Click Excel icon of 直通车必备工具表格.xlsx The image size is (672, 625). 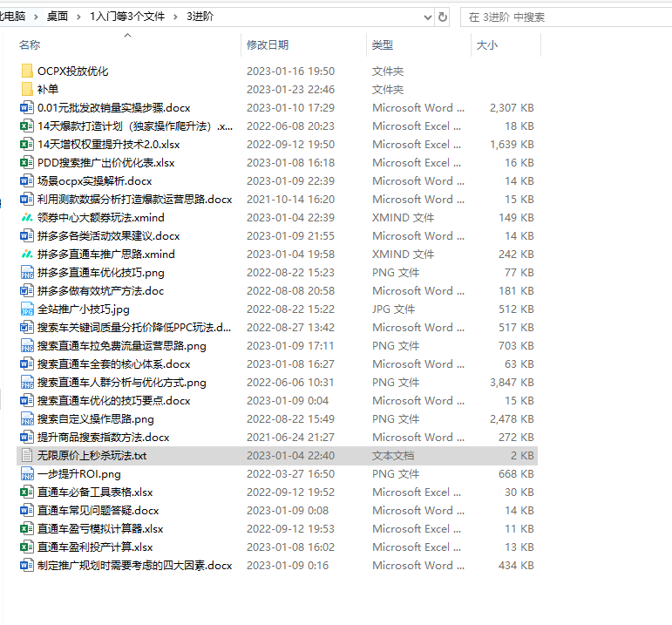27,493
